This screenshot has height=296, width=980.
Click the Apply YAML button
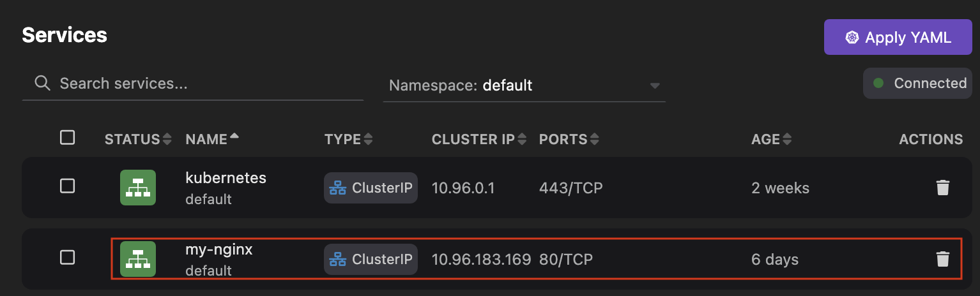[898, 38]
